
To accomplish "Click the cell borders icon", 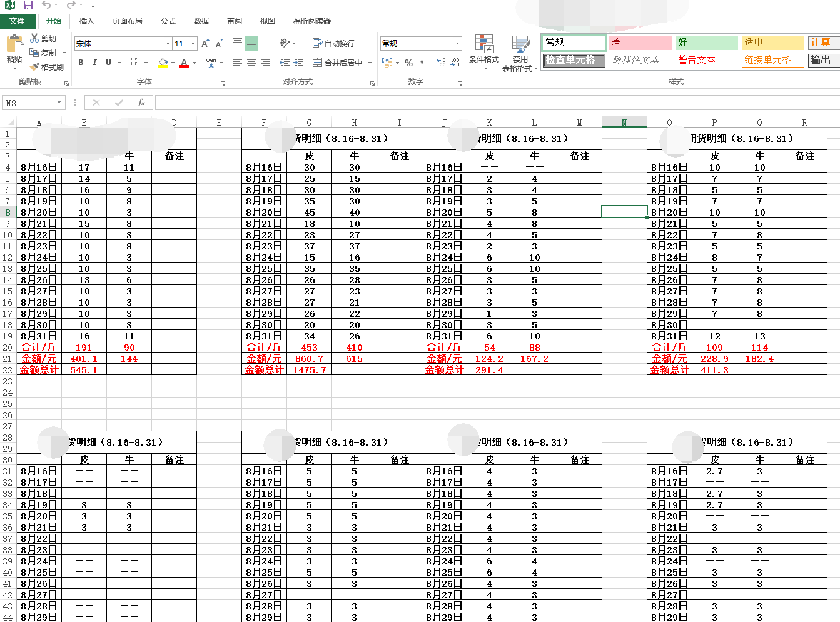I will (135, 63).
